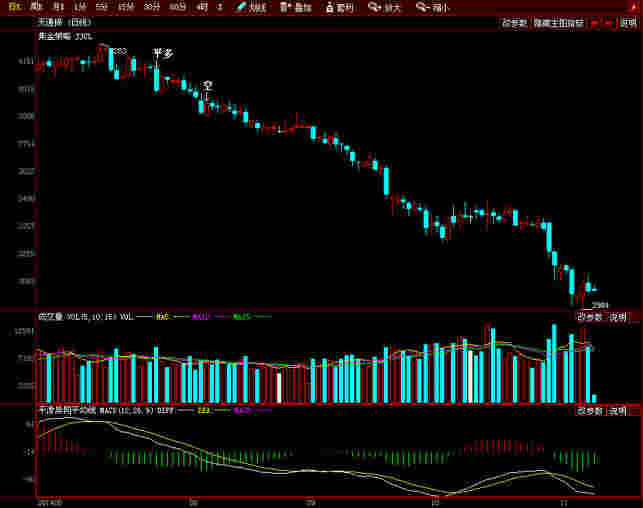Viewport: 643px width, 508px height.
Task: Click the right red arrow before 说明
Action: pos(610,23)
